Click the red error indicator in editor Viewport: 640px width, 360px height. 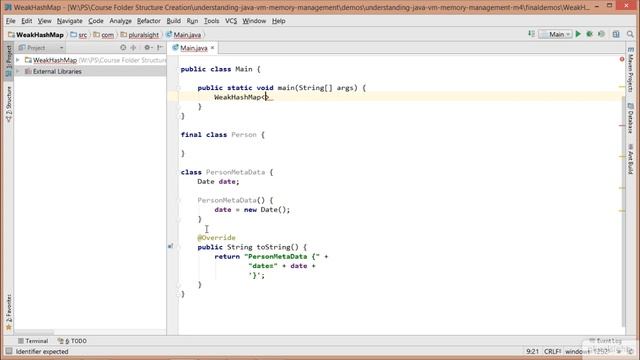click(x=622, y=59)
